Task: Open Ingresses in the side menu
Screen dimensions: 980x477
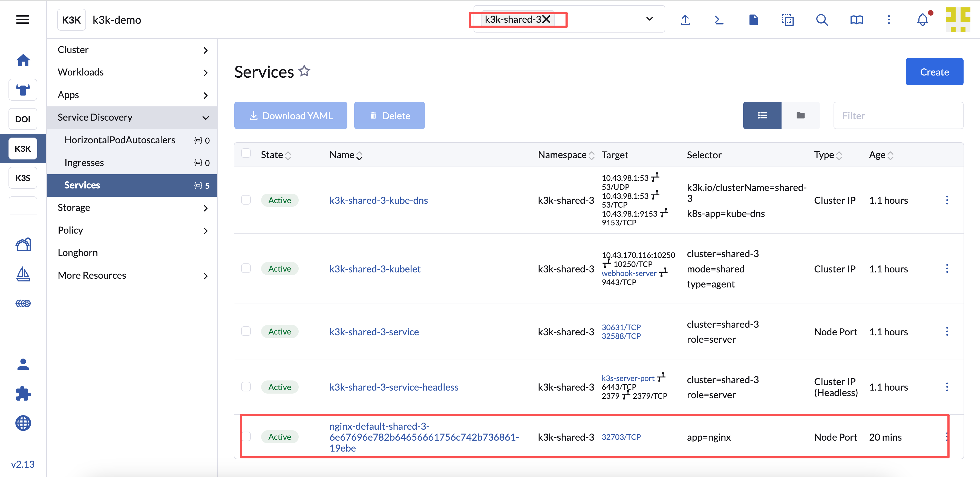Action: click(x=84, y=163)
